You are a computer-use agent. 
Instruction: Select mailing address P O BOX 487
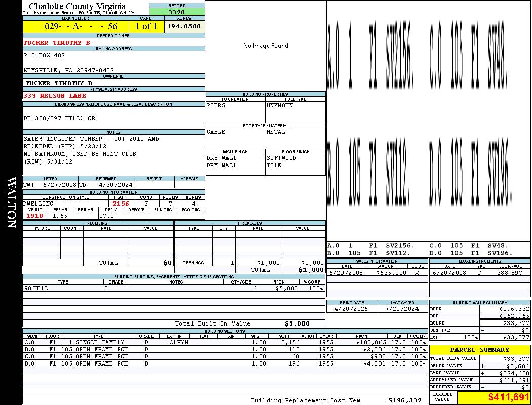[x=44, y=55]
